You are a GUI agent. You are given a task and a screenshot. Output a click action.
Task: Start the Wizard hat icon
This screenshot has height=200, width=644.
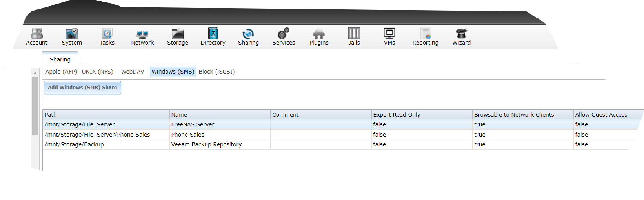coord(462,34)
